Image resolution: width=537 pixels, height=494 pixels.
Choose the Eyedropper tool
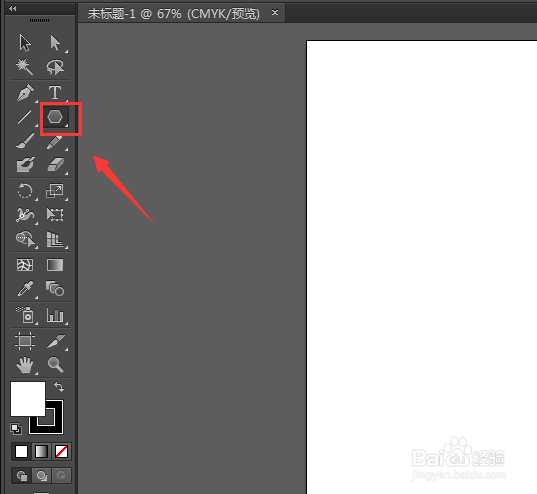25,289
